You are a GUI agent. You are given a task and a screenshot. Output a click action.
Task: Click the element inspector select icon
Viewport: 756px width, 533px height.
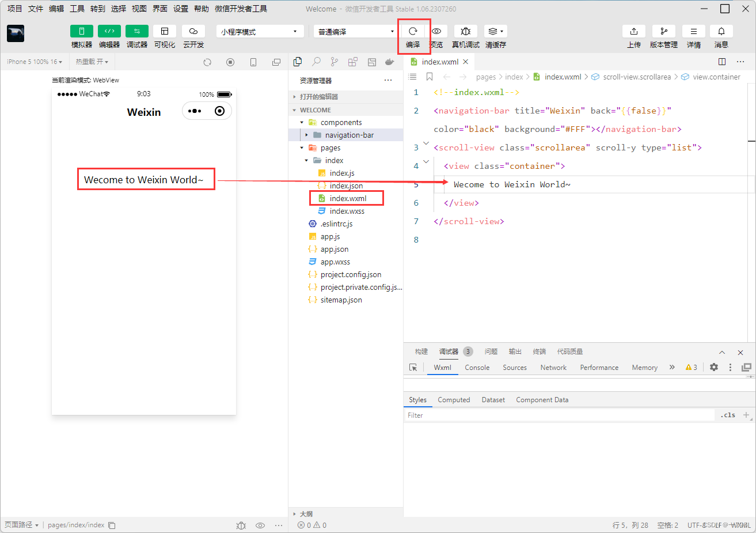point(413,367)
